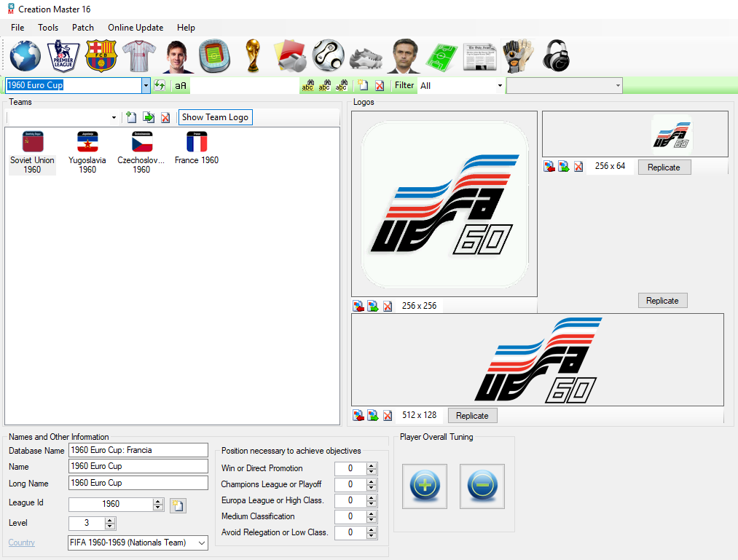Open the Help menu
This screenshot has height=560, width=738.
(186, 28)
